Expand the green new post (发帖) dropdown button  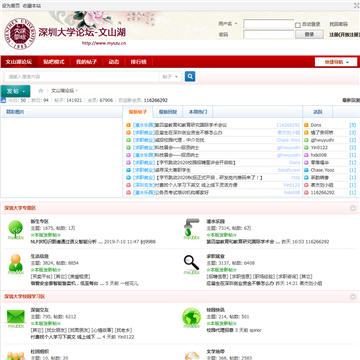pos(15,91)
